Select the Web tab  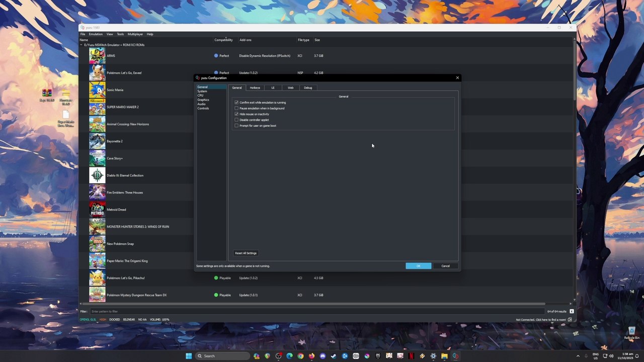point(290,88)
